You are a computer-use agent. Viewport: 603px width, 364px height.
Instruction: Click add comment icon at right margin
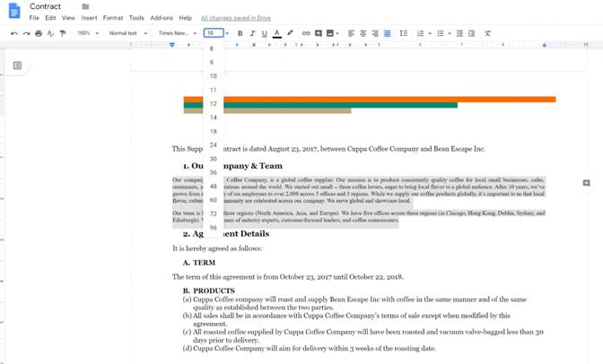coord(586,183)
